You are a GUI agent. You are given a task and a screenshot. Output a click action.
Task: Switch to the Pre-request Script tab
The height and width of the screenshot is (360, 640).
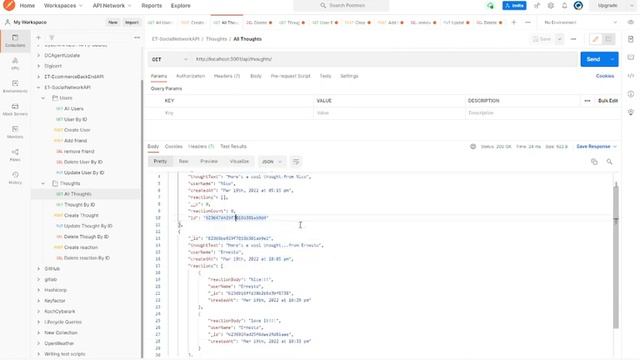(x=291, y=76)
